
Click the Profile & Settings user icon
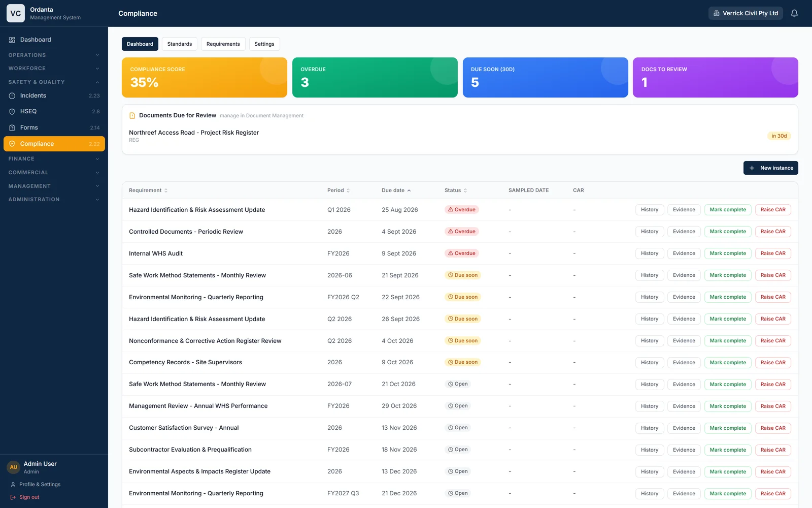coord(13,485)
